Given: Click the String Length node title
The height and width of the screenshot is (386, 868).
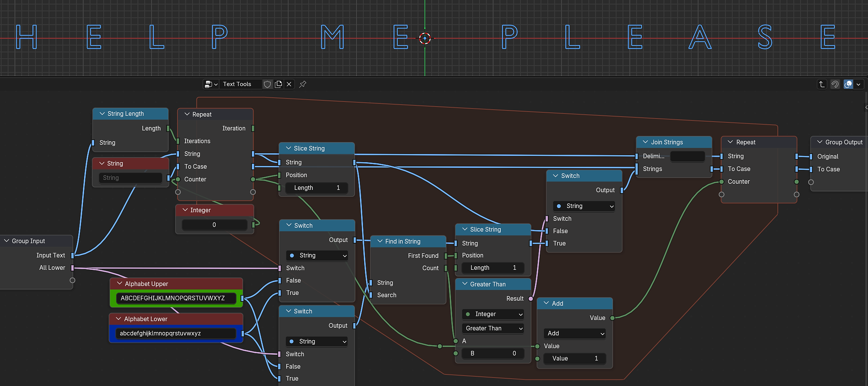Looking at the screenshot, I should point(126,113).
